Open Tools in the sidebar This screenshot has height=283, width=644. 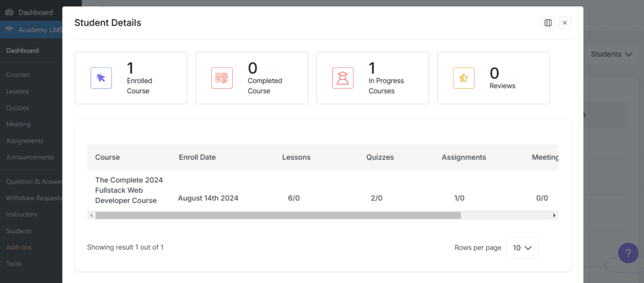14,264
